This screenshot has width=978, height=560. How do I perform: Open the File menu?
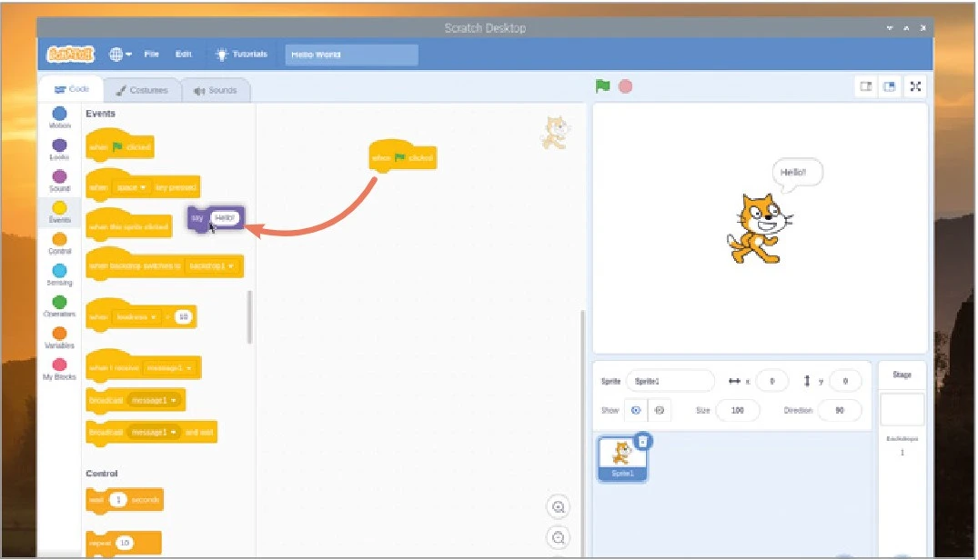(x=151, y=55)
